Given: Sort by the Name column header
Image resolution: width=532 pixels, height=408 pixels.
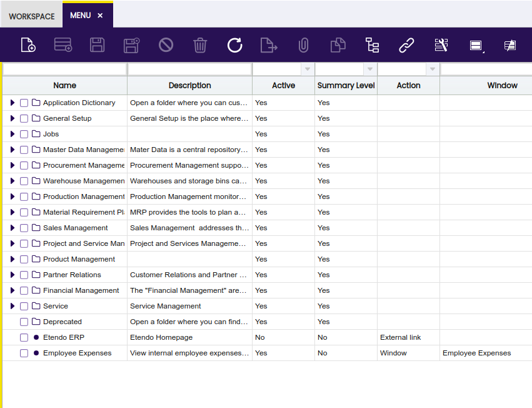Looking at the screenshot, I should point(65,85).
